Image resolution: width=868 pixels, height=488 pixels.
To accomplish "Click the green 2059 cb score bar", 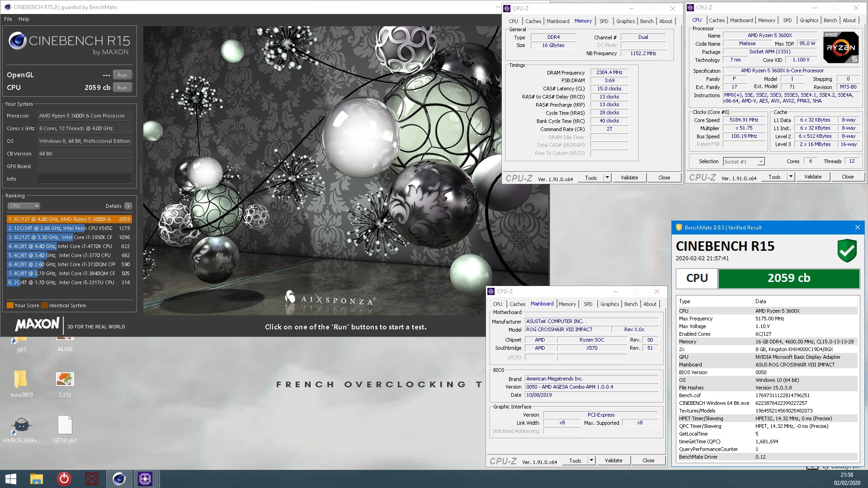I will pos(788,278).
